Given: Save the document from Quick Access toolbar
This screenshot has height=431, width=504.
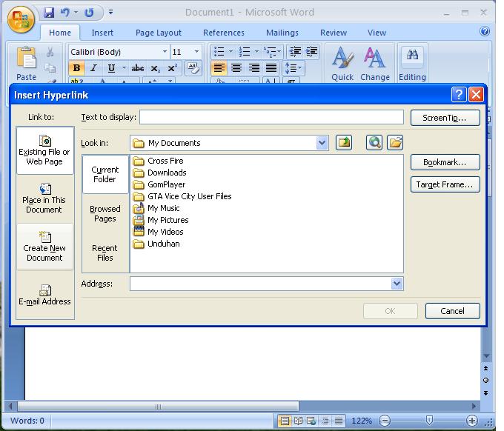Looking at the screenshot, I should pos(49,13).
